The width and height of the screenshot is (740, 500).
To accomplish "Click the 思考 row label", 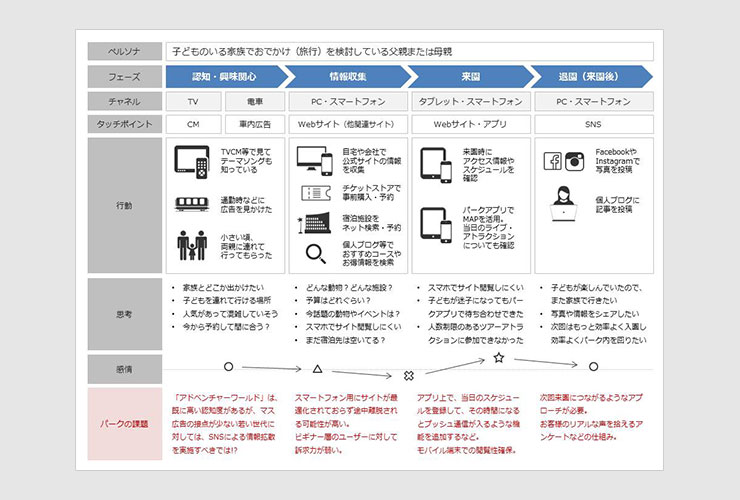I will coord(125,314).
